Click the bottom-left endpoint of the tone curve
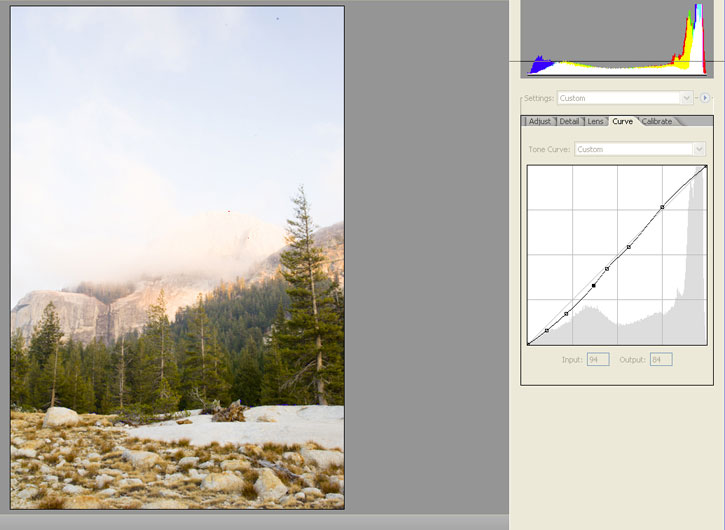Screen dimensions: 725x530 (528, 344)
